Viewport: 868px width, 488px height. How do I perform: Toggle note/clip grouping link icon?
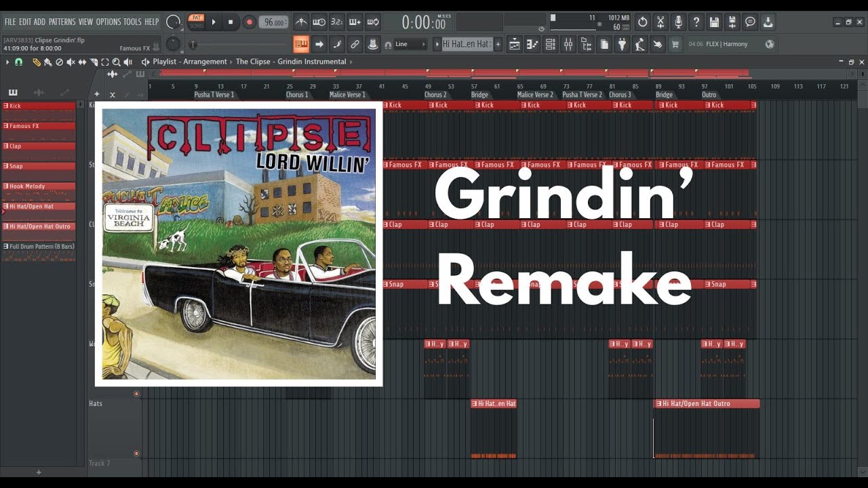[355, 44]
